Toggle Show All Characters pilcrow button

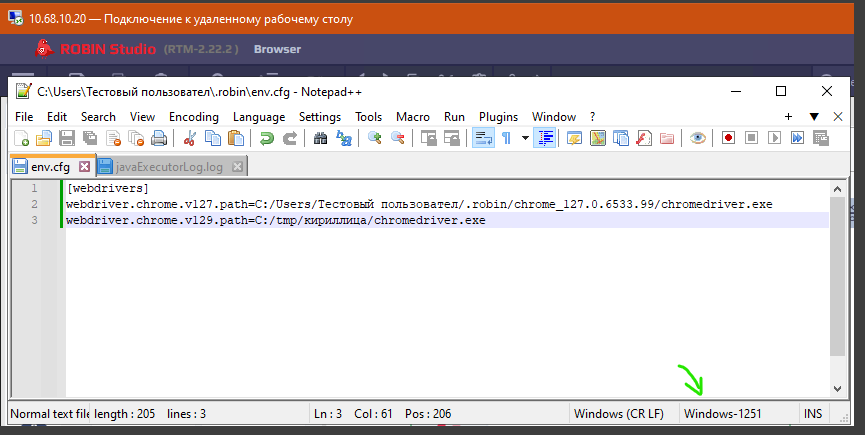pos(506,138)
